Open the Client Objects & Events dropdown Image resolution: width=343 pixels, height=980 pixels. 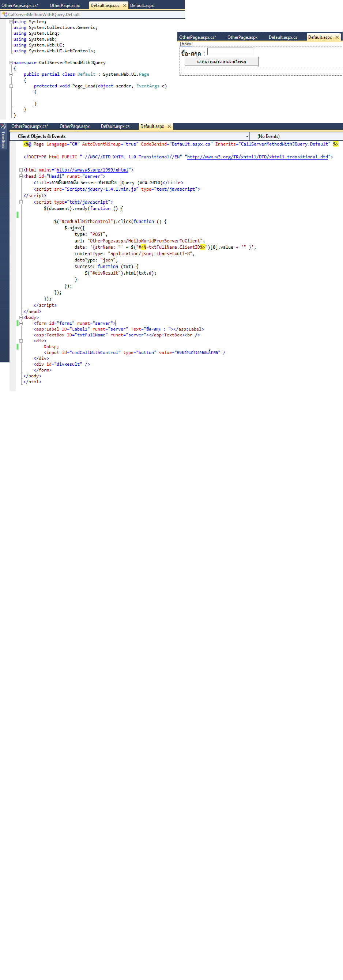pos(129,136)
